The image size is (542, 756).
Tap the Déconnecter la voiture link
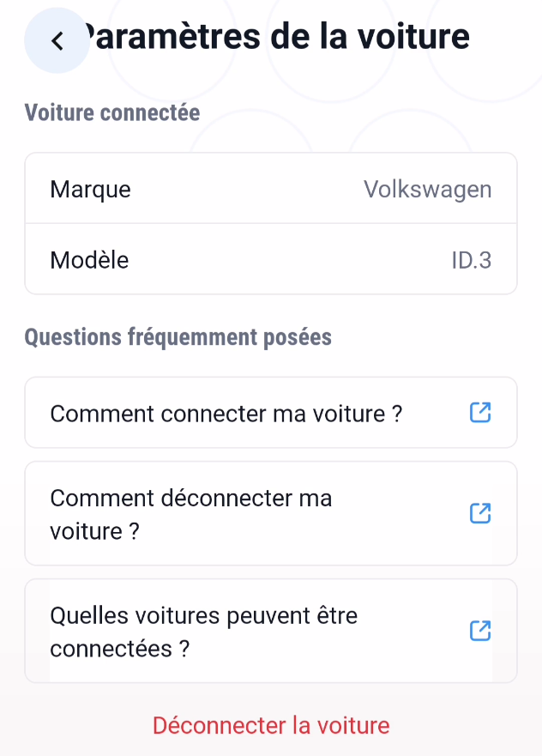pos(271,725)
